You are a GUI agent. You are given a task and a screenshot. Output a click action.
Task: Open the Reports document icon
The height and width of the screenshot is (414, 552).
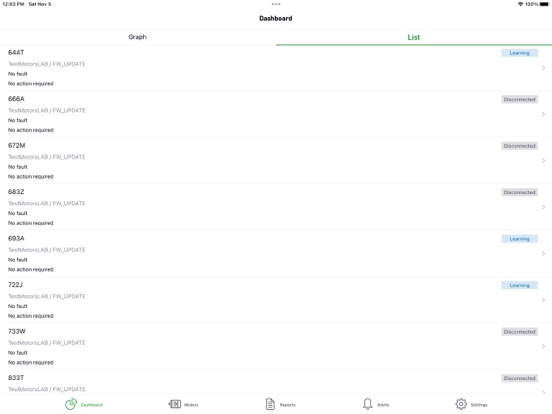tap(270, 404)
